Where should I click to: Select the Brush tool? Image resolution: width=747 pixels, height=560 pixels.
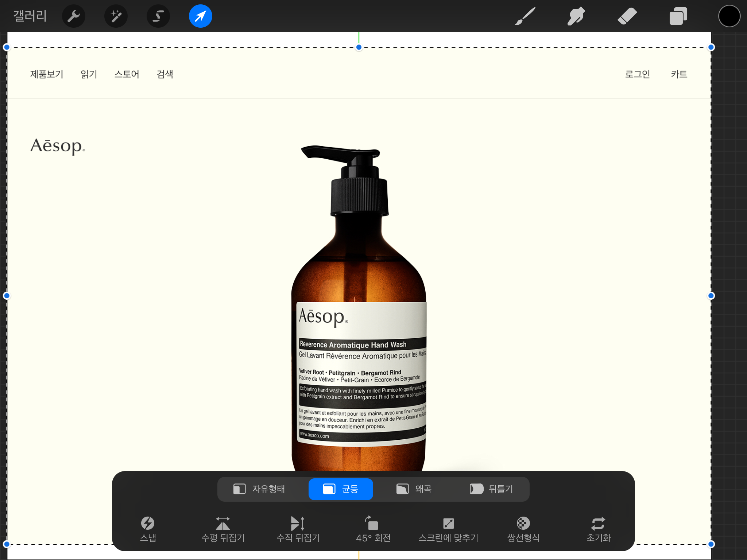[525, 16]
